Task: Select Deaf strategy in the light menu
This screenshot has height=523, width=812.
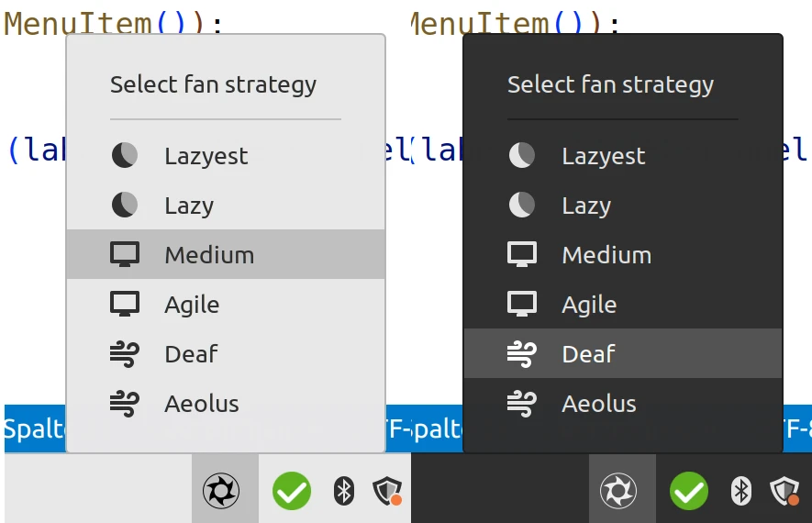Action: pyautogui.click(x=226, y=353)
